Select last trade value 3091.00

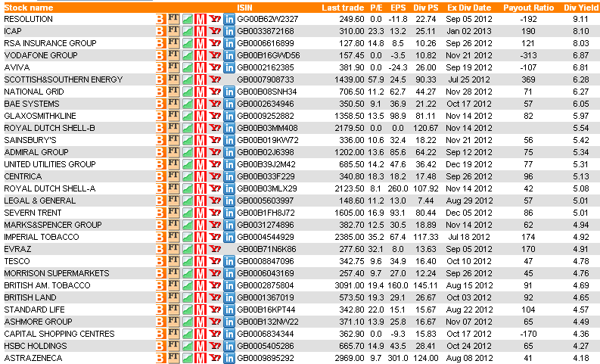pos(349,285)
